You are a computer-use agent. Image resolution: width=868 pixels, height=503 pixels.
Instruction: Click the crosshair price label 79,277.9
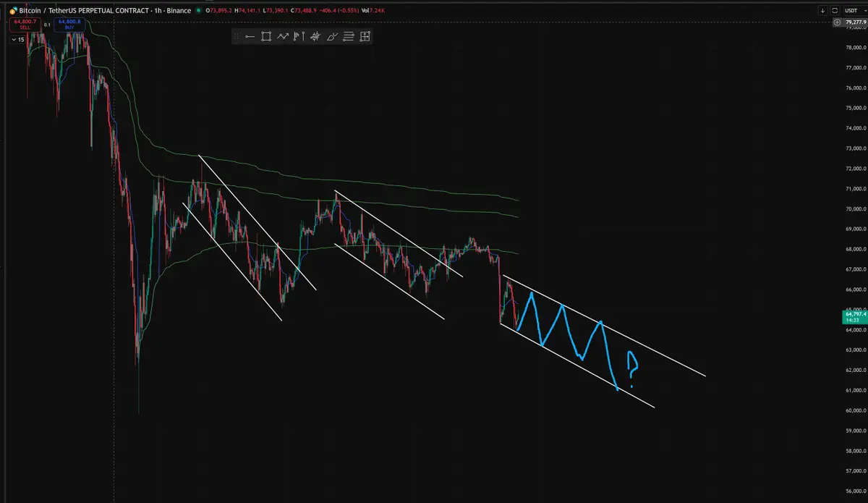(856, 22)
